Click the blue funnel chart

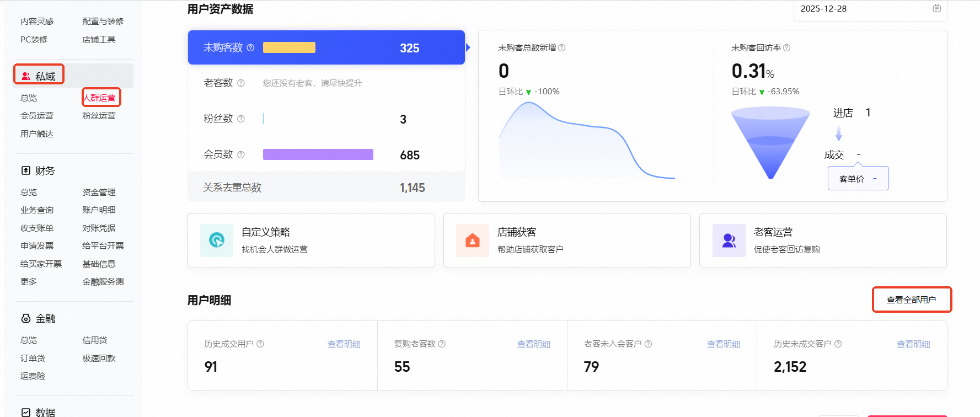tap(770, 143)
